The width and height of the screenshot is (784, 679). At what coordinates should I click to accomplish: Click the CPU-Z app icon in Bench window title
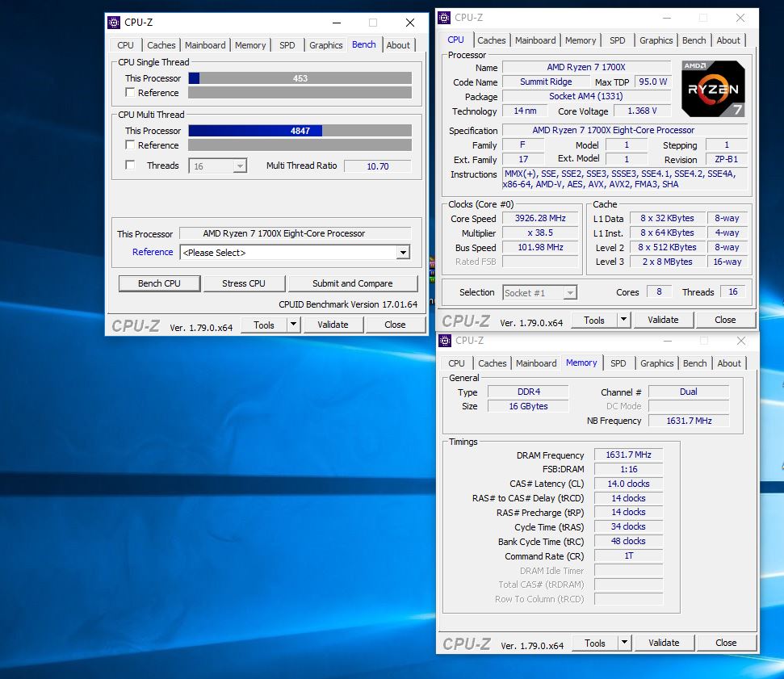click(x=114, y=23)
